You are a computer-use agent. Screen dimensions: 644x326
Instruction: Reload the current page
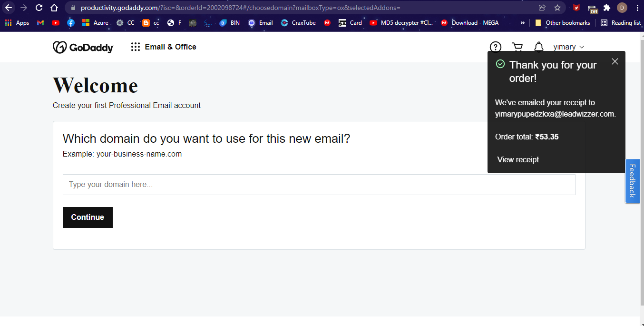coord(39,8)
